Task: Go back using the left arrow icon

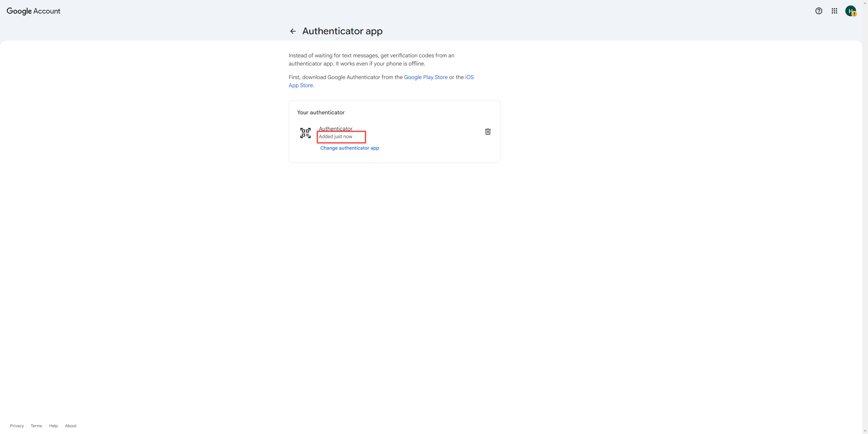Action: [x=293, y=31]
